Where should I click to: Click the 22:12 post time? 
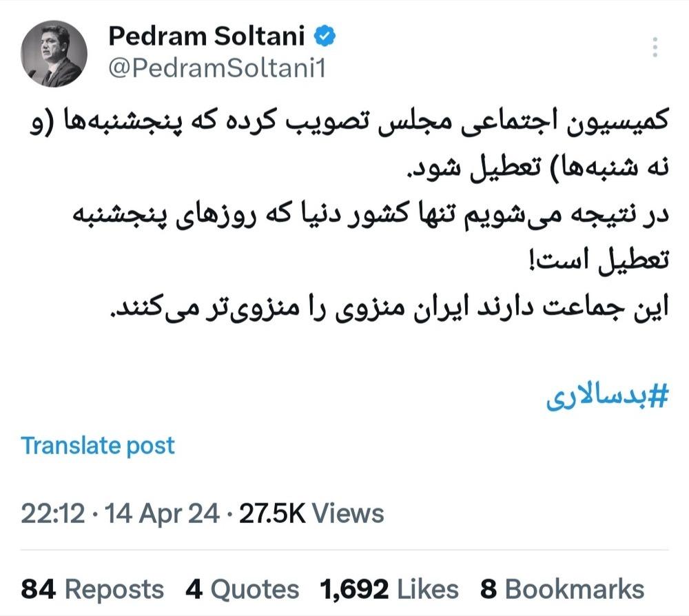click(x=52, y=513)
